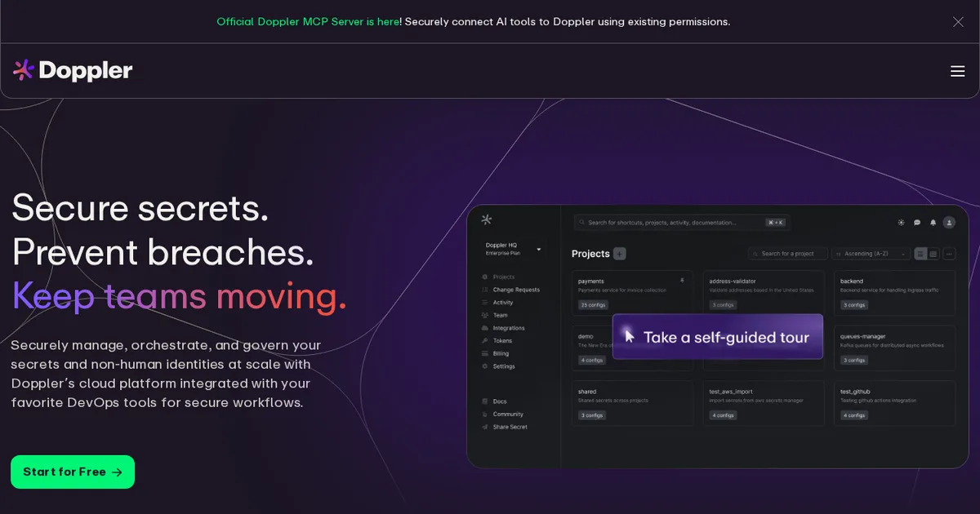Open the queues-manager project card
Image resolution: width=980 pixels, height=514 pixels.
pyautogui.click(x=894, y=348)
